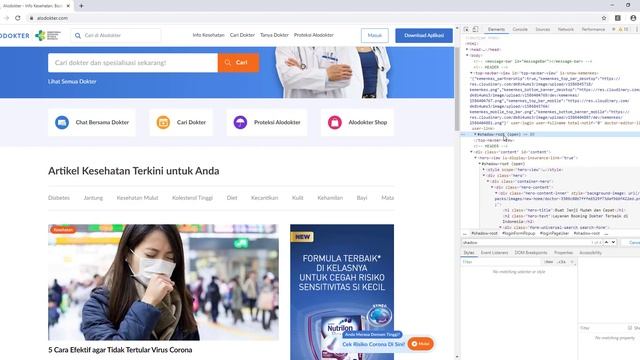640x360 pixels.
Task: Select the Properties sidebar tab
Action: tap(563, 253)
